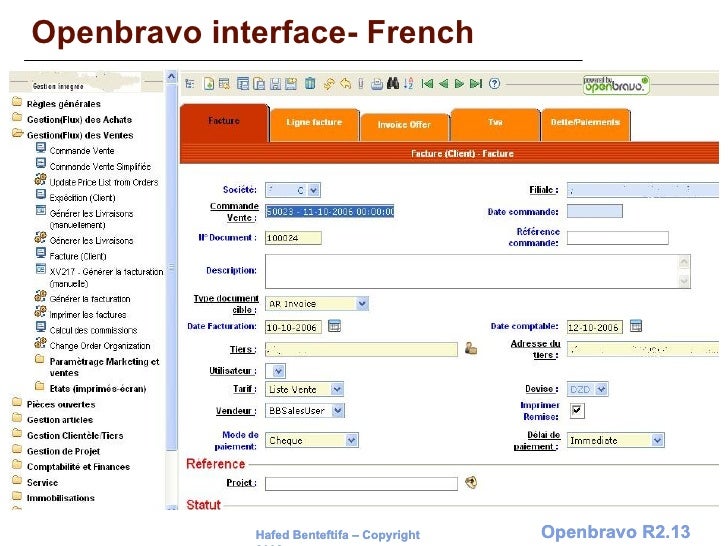Open search with binoculars icon
728x546 pixels.
393,84
